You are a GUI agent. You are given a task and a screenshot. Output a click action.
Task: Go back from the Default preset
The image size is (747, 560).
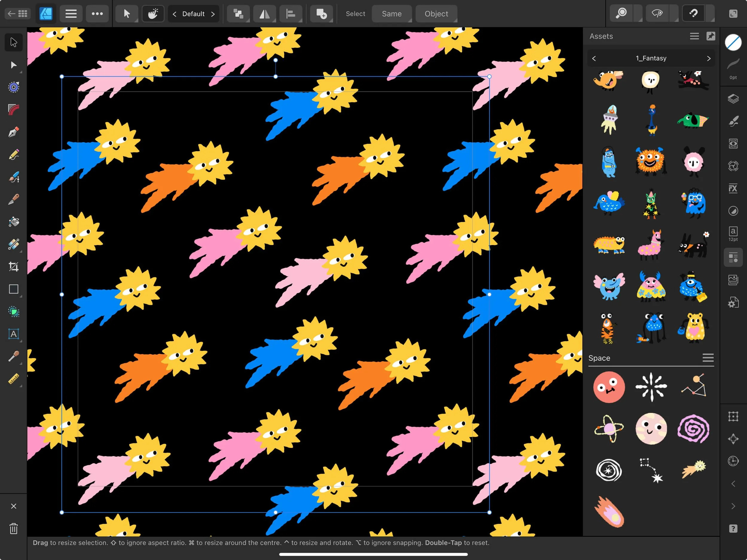[174, 14]
